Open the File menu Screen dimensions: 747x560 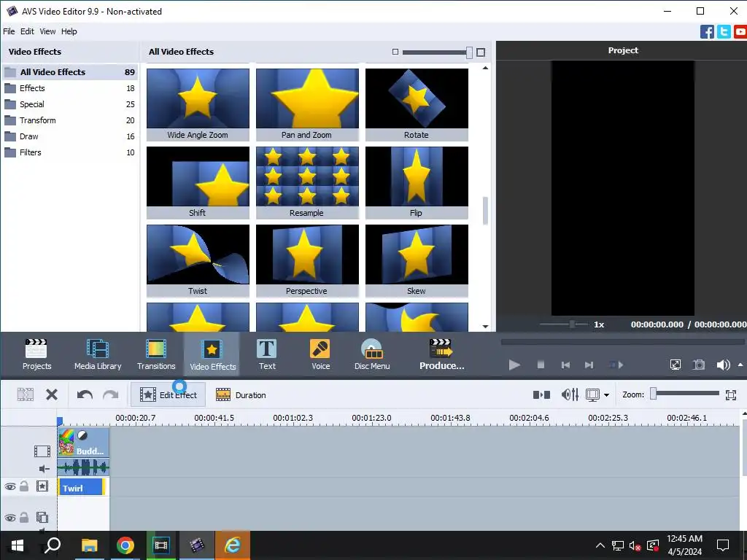[9, 31]
